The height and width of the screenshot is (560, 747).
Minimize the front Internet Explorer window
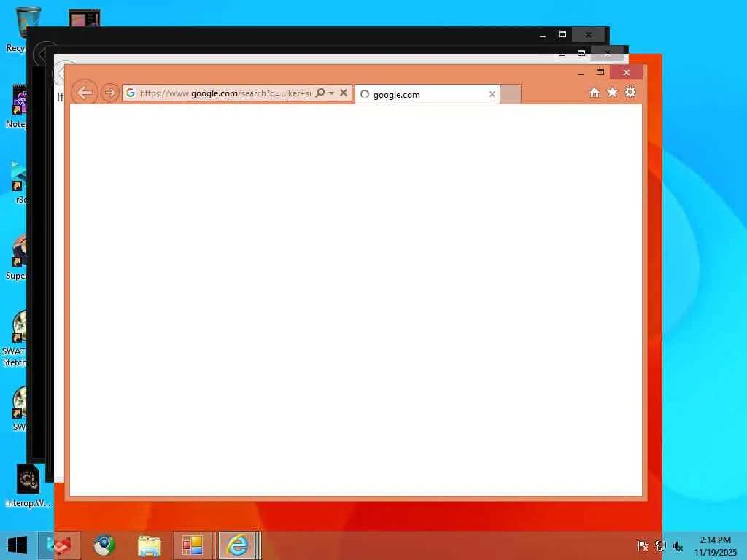580,73
